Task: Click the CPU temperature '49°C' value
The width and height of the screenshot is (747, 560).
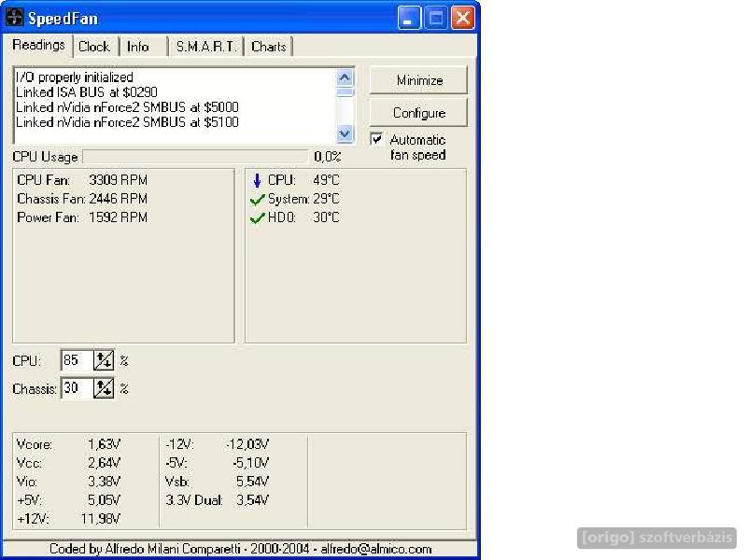Action: click(326, 180)
